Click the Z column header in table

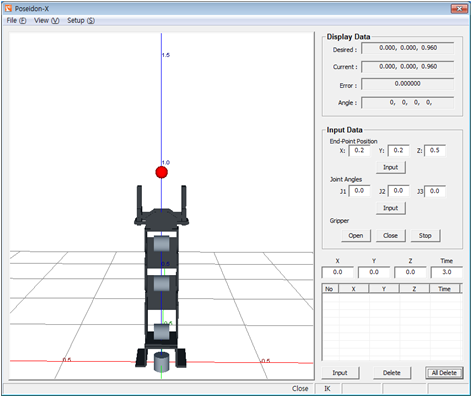pyautogui.click(x=414, y=289)
